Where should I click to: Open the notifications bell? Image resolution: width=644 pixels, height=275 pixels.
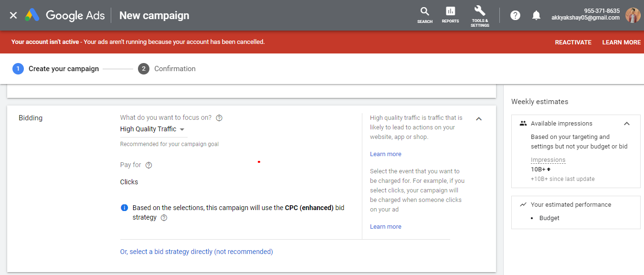536,15
